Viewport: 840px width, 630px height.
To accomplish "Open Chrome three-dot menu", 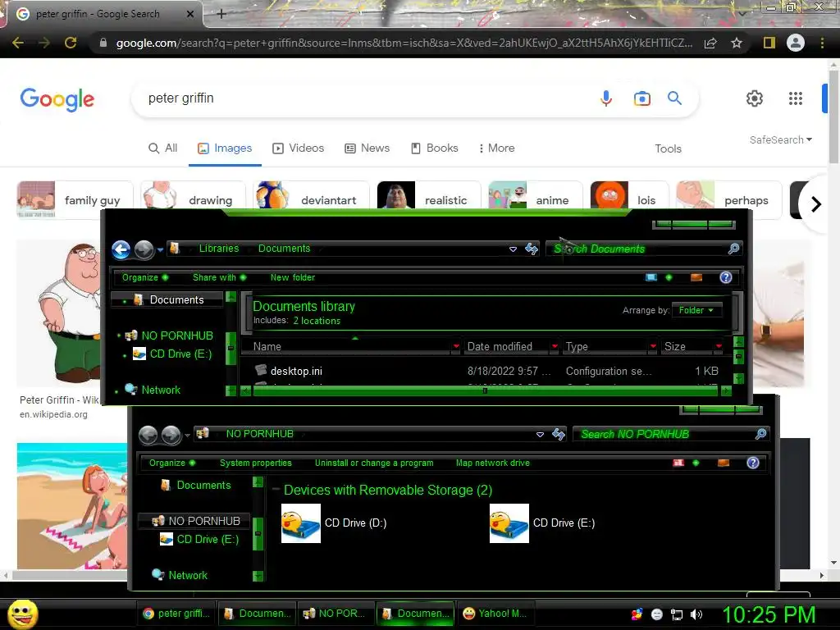I will click(x=822, y=43).
